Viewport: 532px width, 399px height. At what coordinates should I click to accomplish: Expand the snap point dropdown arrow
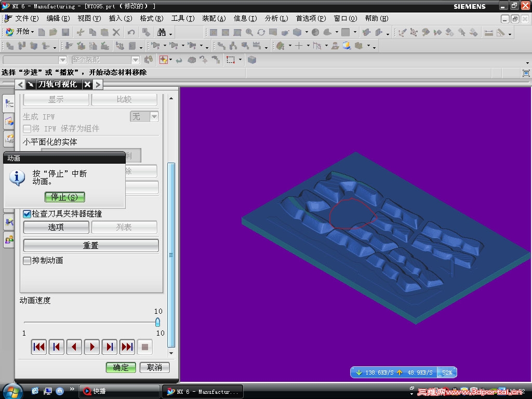click(x=170, y=60)
